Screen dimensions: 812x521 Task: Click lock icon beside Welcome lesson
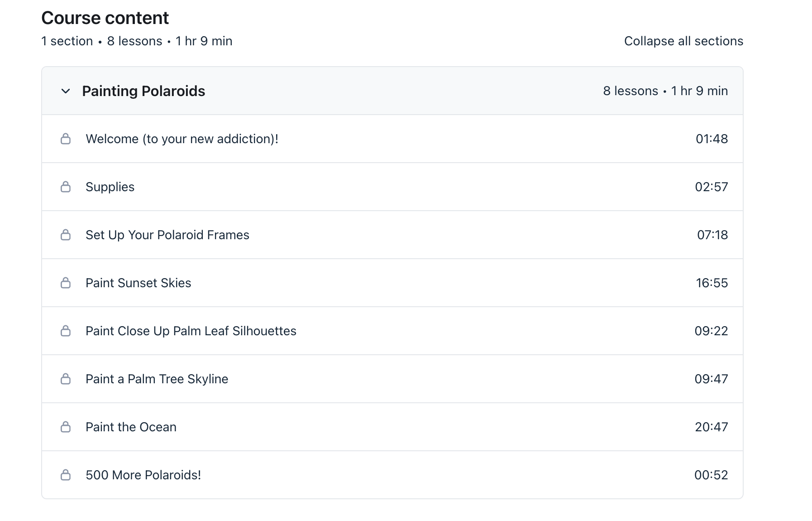(66, 139)
